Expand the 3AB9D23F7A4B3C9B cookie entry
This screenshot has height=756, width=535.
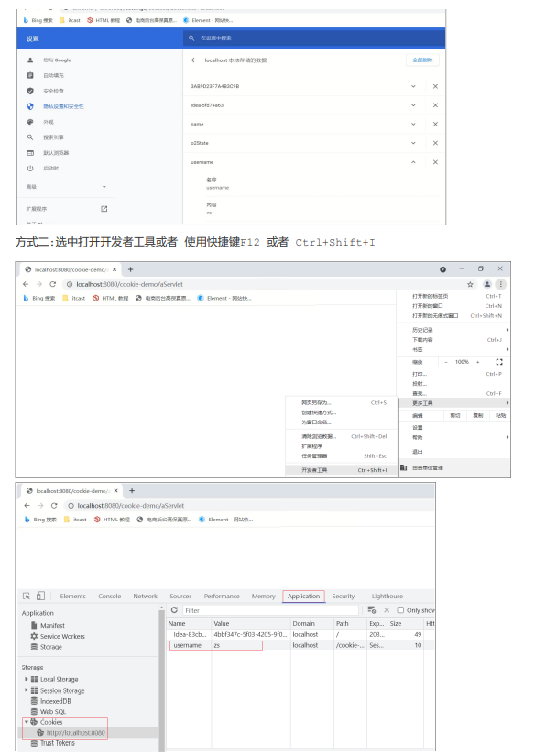tap(413, 86)
